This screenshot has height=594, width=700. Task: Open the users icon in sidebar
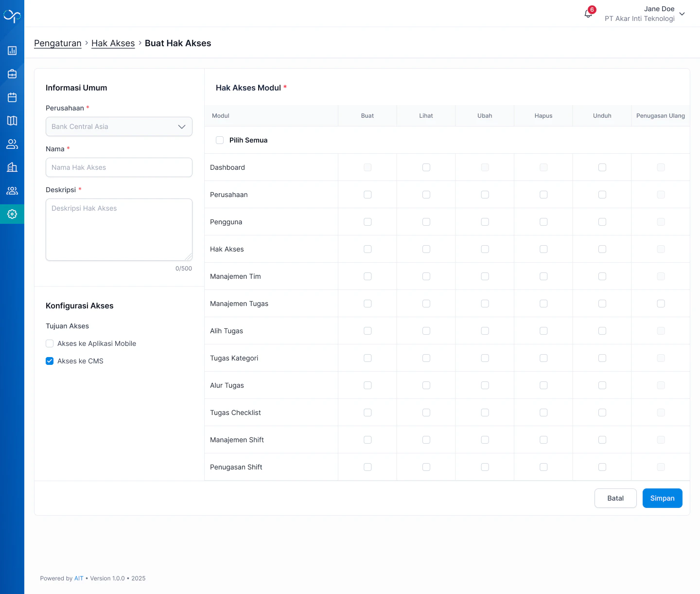point(12,144)
